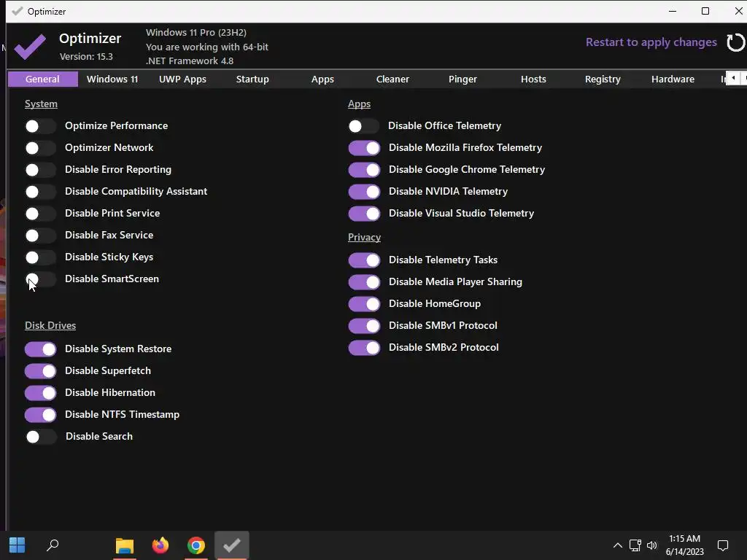Switch off Disable Hibernation
The image size is (747, 560).
(41, 393)
